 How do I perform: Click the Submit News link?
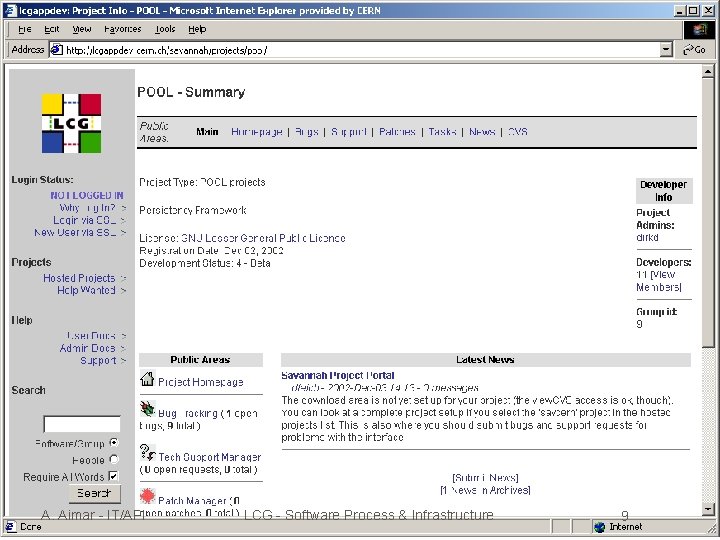pos(485,478)
